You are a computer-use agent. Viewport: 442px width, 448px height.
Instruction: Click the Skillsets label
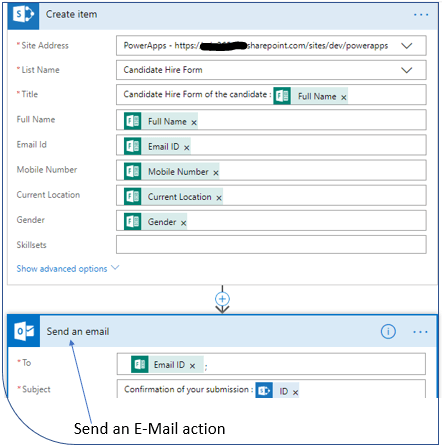click(x=31, y=245)
